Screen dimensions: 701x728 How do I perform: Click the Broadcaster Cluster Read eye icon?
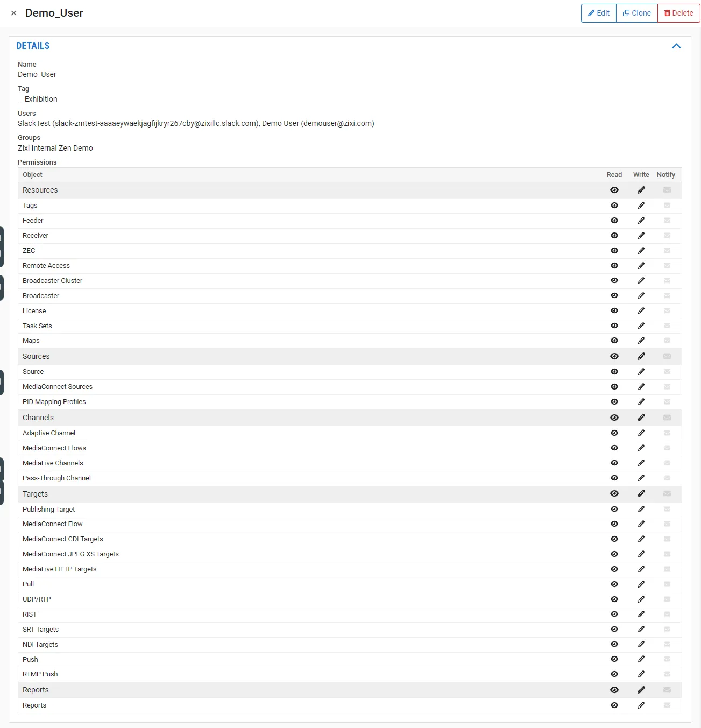click(x=614, y=280)
